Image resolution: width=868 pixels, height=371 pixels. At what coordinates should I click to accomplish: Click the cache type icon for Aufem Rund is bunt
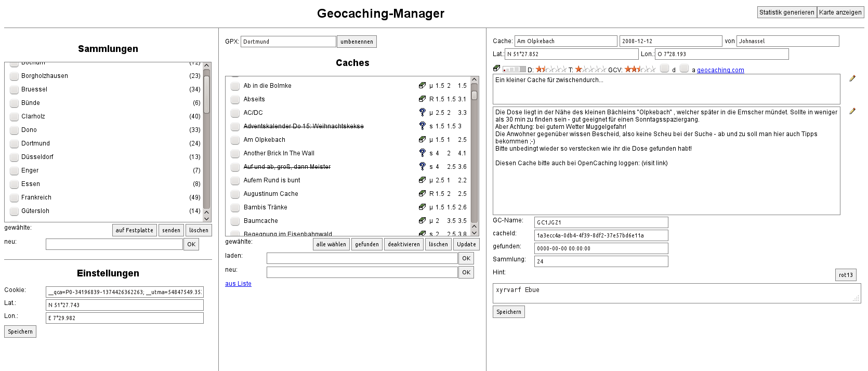pos(422,180)
